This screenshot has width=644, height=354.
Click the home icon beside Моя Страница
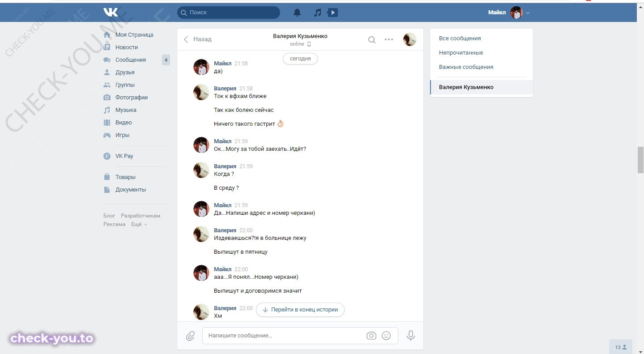click(107, 35)
